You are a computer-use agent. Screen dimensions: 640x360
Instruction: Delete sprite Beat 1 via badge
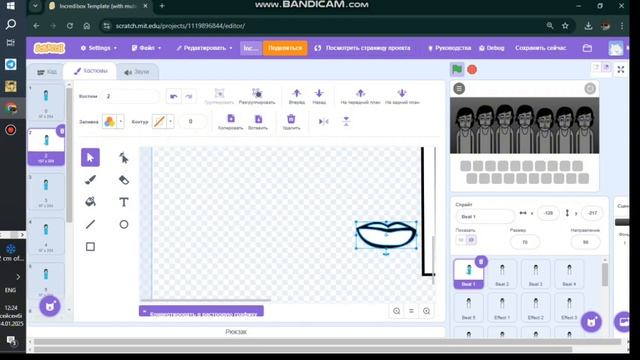(x=481, y=261)
